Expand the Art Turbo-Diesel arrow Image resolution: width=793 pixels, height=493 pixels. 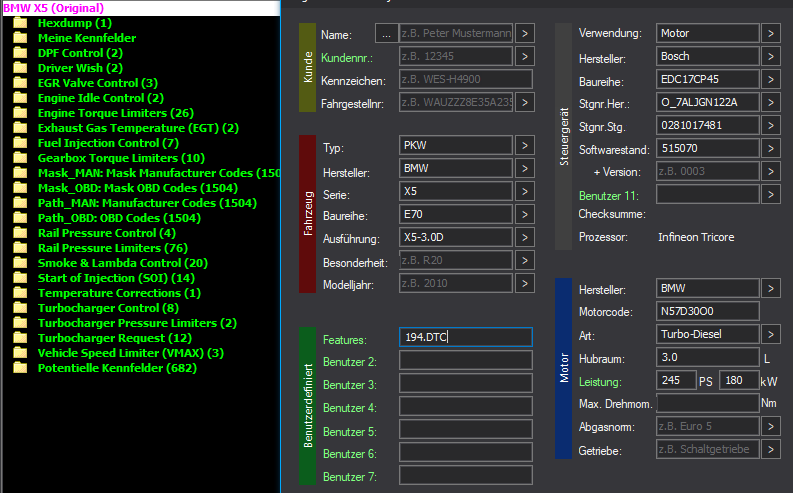click(x=771, y=334)
